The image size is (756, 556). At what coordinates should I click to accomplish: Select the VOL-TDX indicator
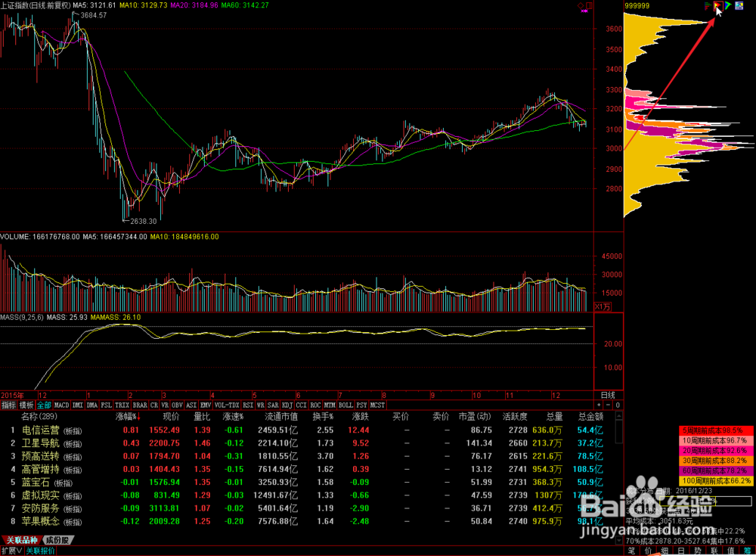227,405
